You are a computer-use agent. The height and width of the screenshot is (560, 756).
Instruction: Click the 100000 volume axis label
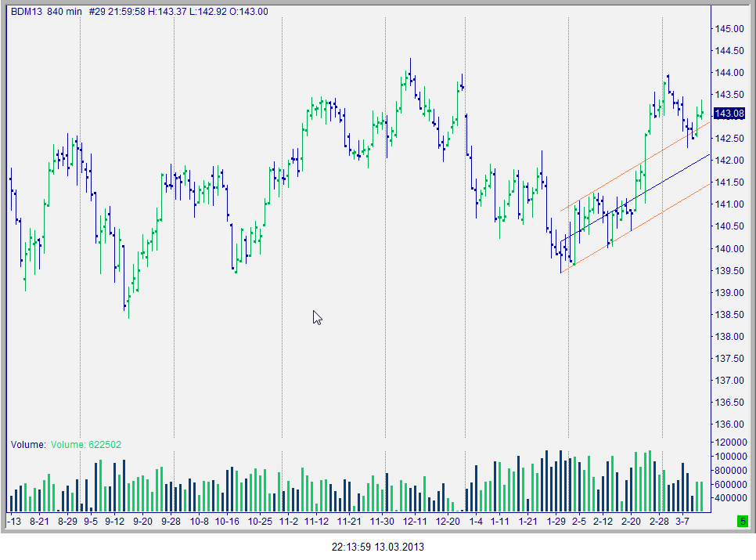[731, 457]
